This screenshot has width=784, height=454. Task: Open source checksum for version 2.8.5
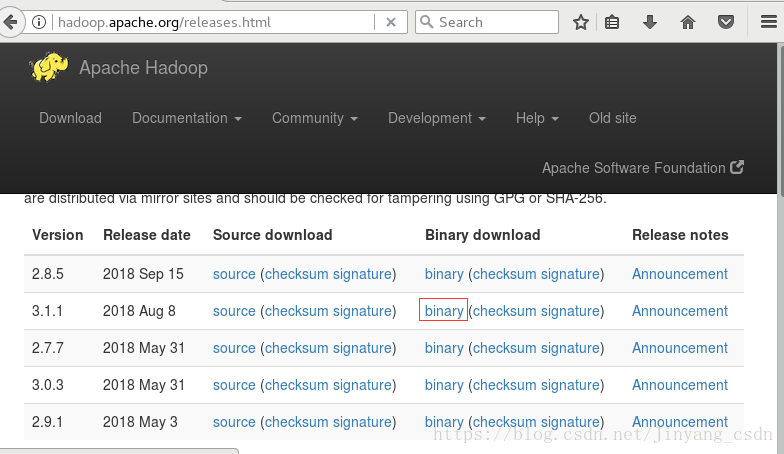click(x=296, y=274)
